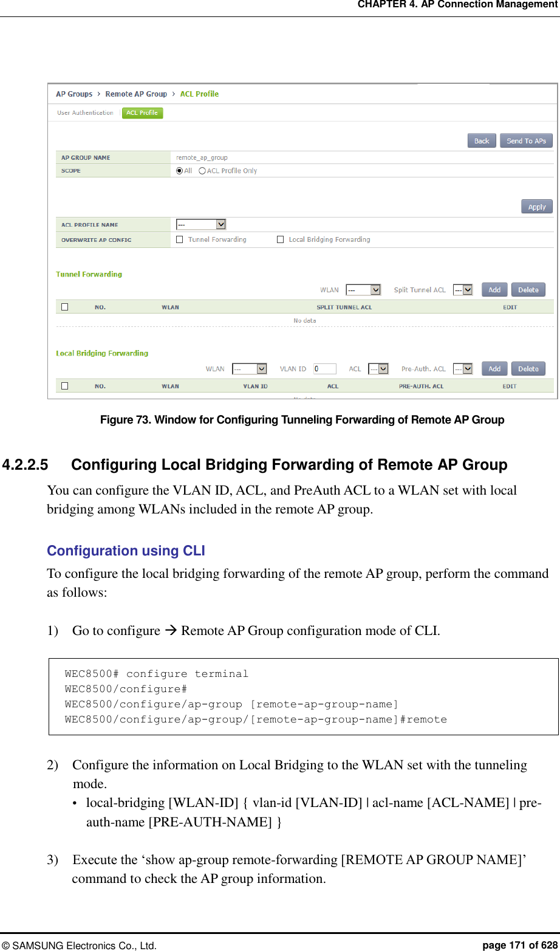
Task: Open the Remote AP Group breadcrumb
Action: [x=136, y=94]
